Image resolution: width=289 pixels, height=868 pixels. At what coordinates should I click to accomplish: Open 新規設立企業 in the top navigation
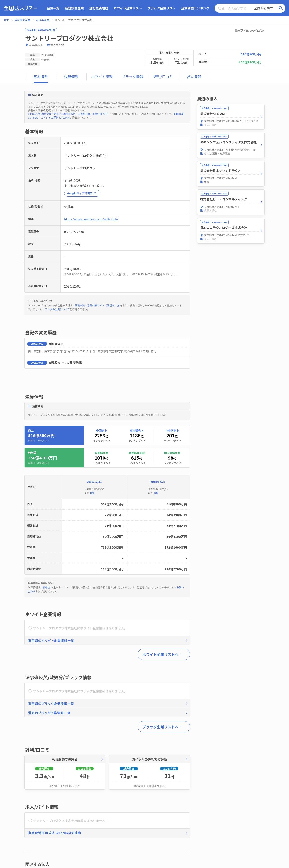pyautogui.click(x=74, y=8)
